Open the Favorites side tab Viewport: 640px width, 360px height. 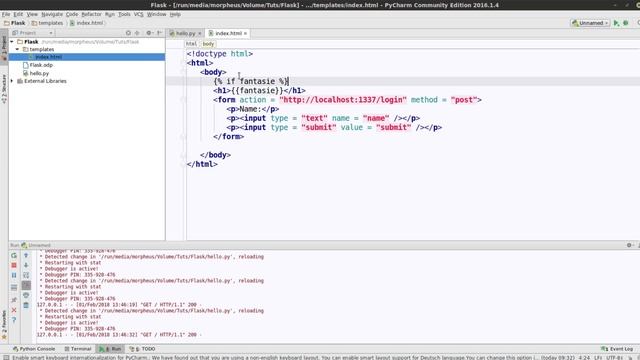4,324
